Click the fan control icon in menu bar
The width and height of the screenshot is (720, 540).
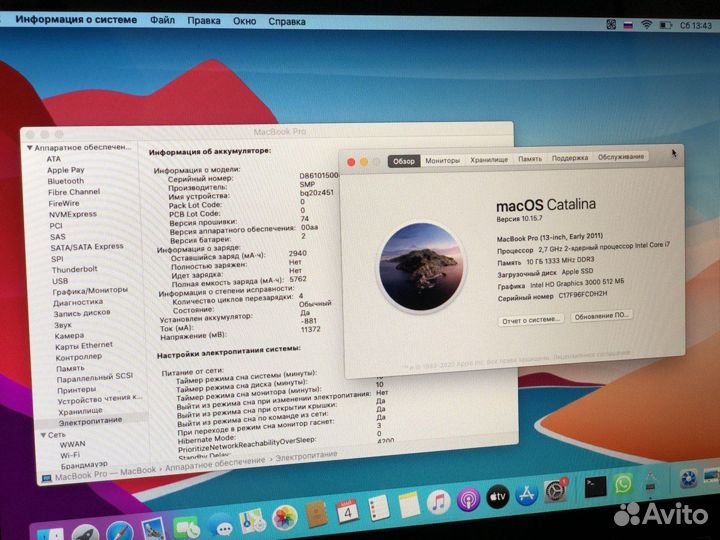click(611, 24)
